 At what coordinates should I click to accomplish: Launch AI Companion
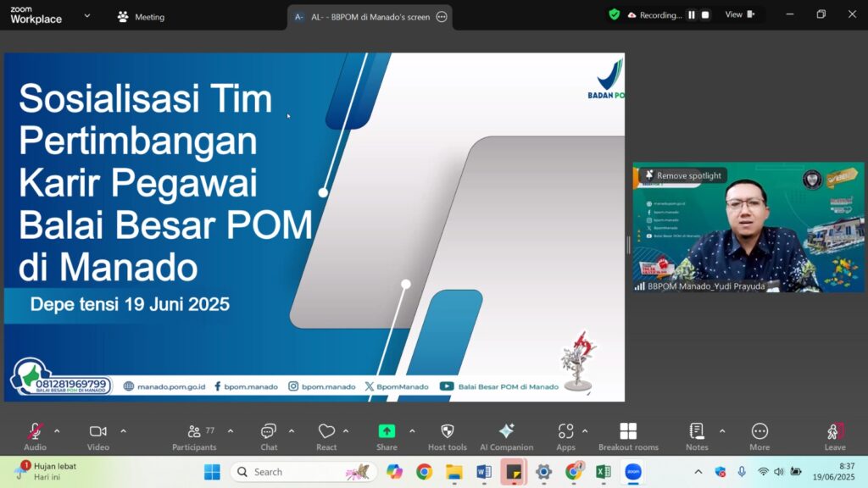[507, 436]
